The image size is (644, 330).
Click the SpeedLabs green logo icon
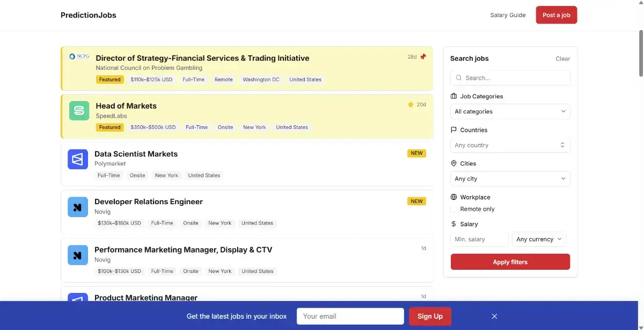point(79,111)
